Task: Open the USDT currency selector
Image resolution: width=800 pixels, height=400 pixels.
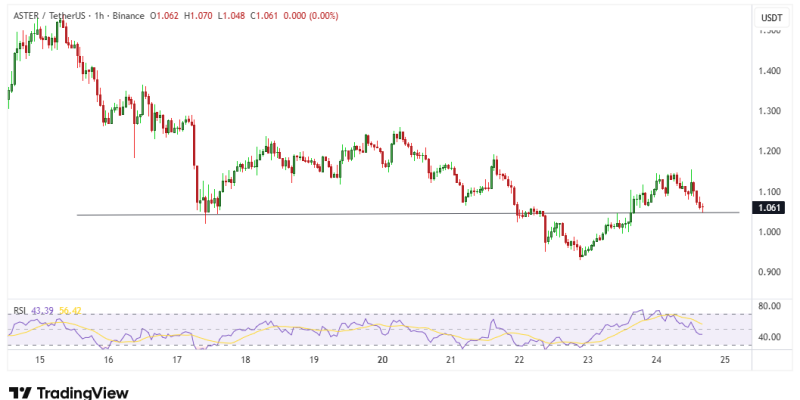Action: point(771,17)
